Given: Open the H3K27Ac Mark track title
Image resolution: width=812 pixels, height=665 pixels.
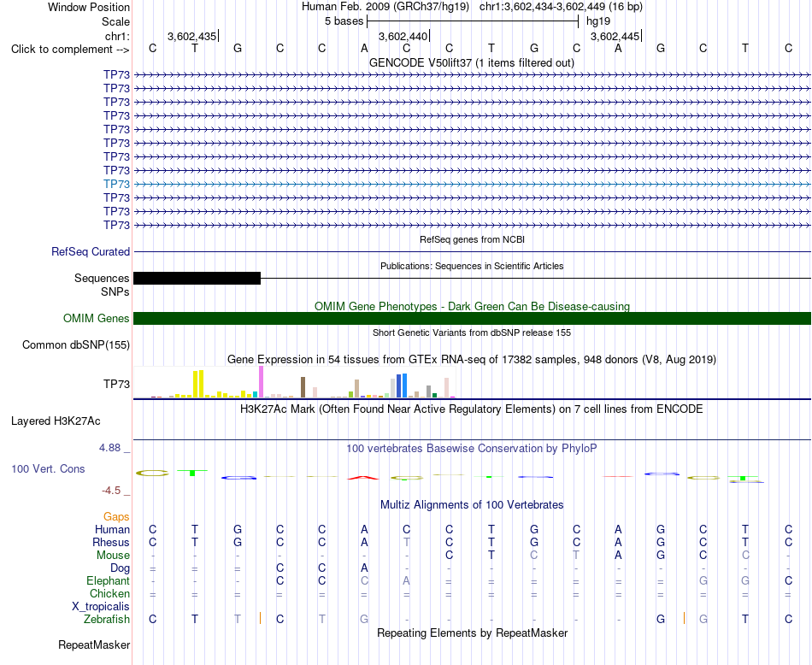Looking at the screenshot, I should [472, 409].
